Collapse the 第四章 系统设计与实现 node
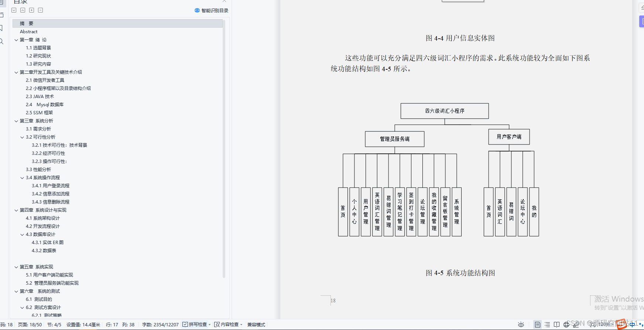The width and height of the screenshot is (644, 330). coord(16,210)
